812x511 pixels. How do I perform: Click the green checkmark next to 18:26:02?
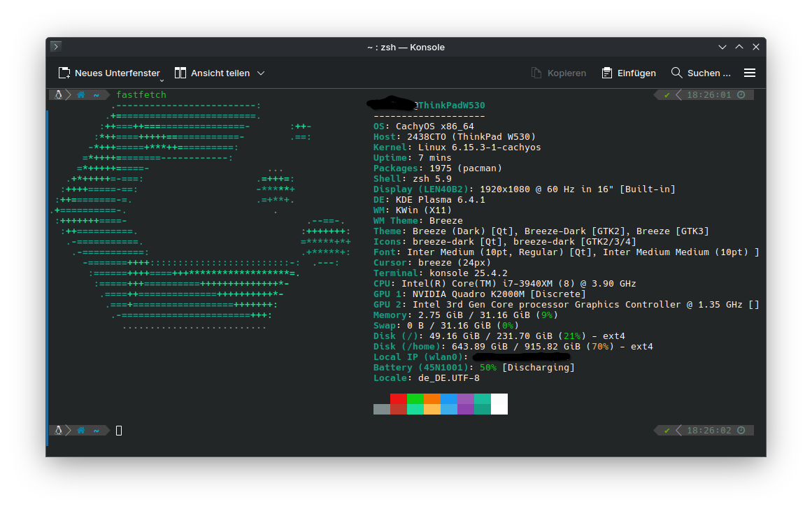(667, 430)
